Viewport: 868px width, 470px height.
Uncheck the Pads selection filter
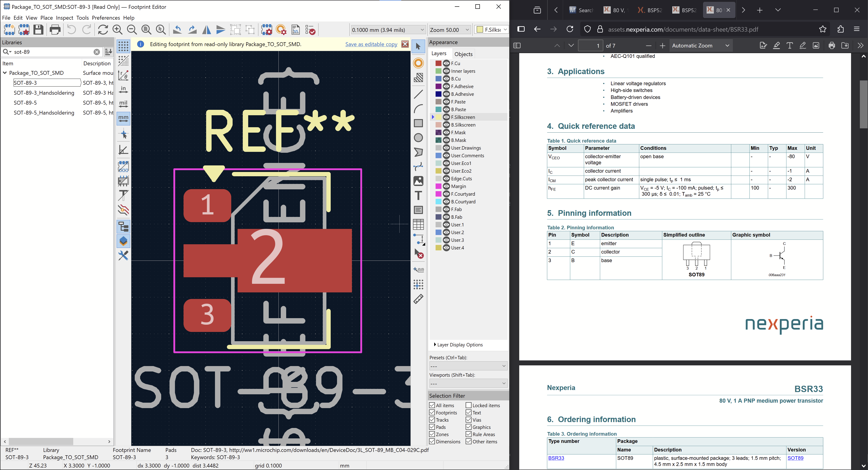click(x=432, y=427)
